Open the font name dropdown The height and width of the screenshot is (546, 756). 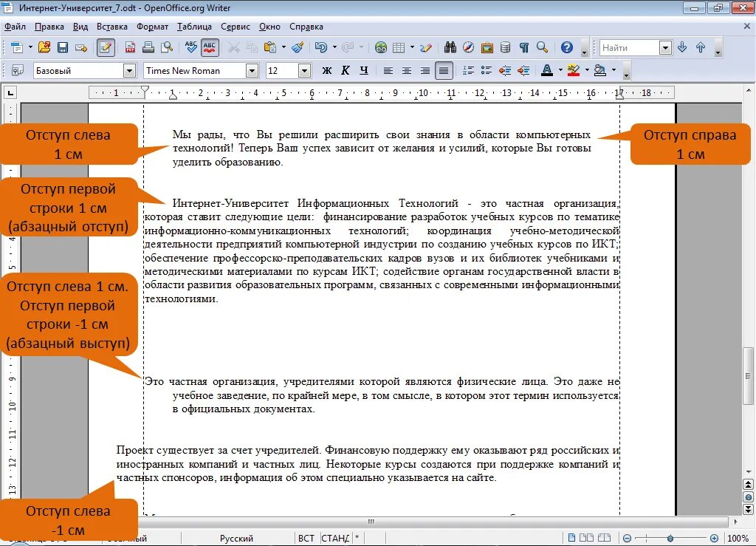(252, 71)
